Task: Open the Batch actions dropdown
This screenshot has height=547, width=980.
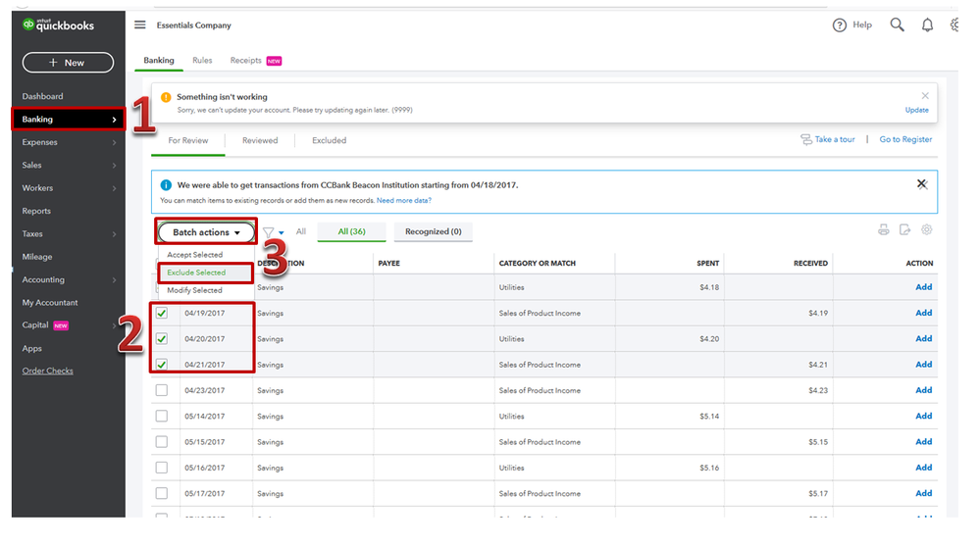Action: (x=207, y=232)
